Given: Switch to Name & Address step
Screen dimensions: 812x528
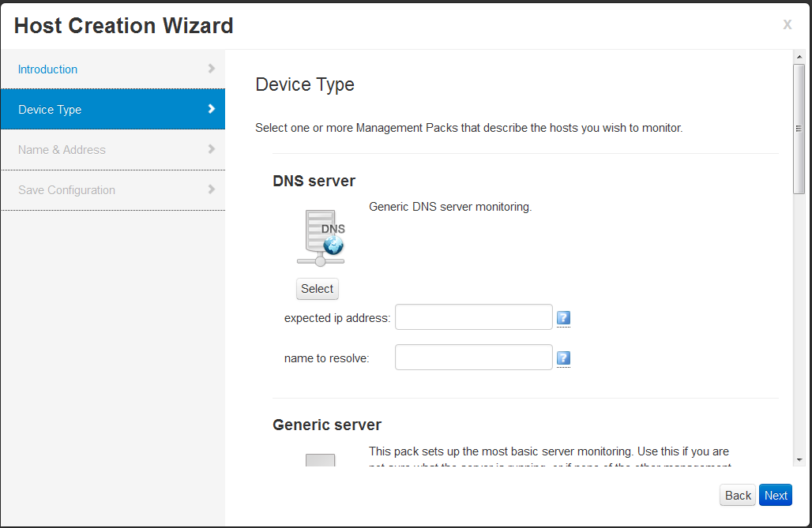Looking at the screenshot, I should pyautogui.click(x=62, y=150).
